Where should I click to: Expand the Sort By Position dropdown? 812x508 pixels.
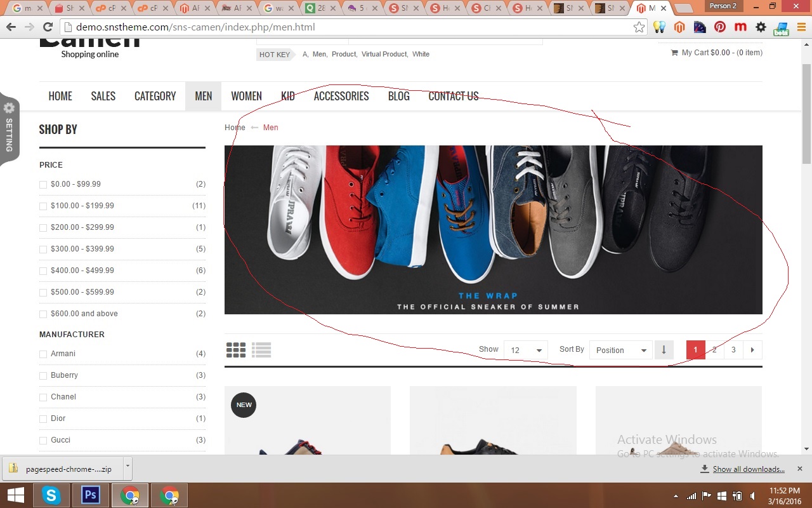[x=620, y=350]
